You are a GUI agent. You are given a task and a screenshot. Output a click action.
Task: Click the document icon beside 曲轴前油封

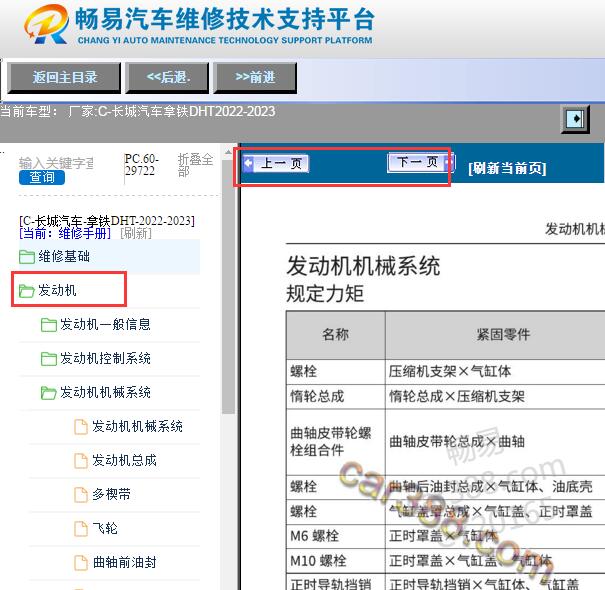(81, 563)
